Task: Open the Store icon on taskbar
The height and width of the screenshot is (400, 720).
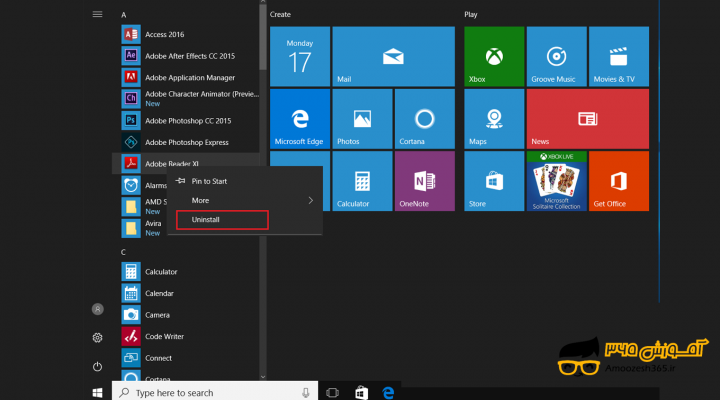Action: (x=361, y=393)
